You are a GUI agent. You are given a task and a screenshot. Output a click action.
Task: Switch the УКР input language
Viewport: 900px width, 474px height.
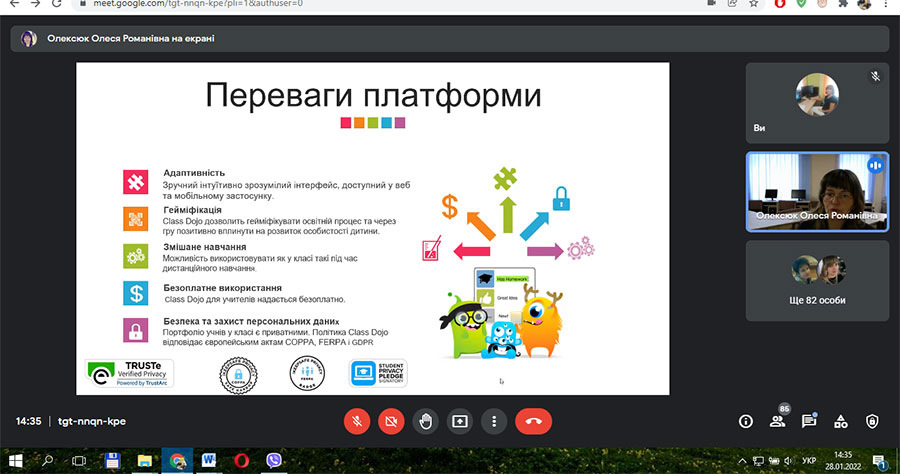coord(809,461)
